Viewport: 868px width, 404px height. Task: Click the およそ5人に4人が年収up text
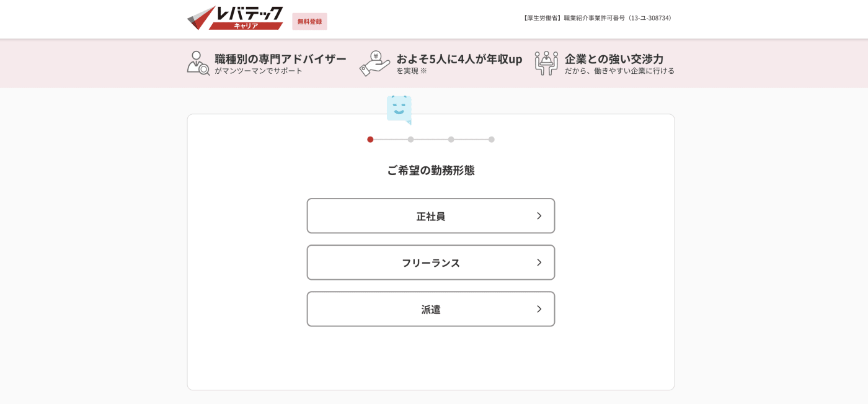(x=459, y=59)
